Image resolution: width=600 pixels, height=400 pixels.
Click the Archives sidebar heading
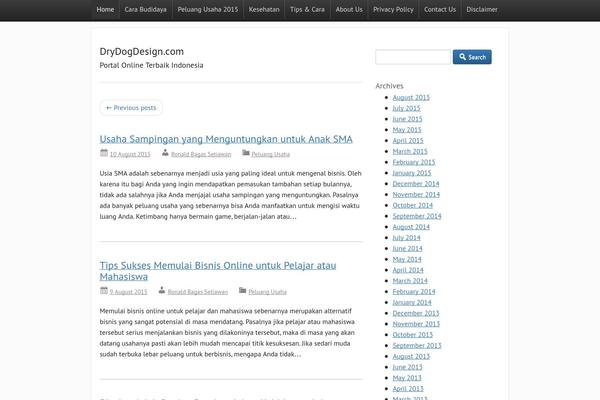389,86
